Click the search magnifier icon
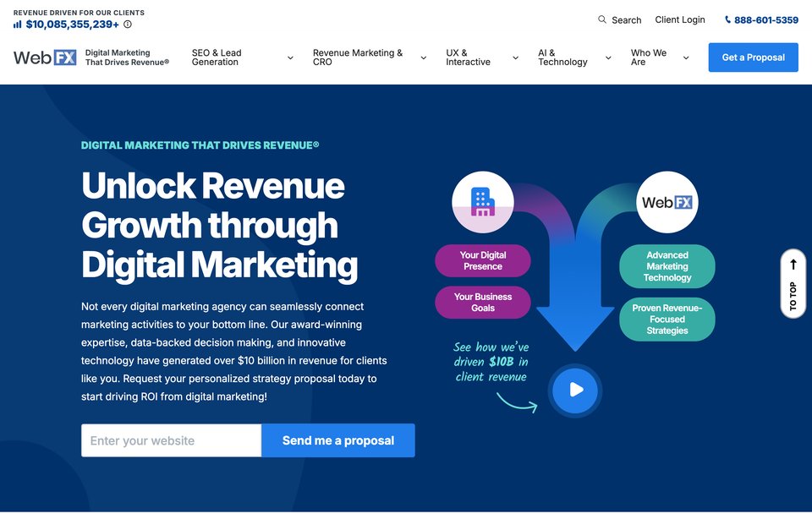 coord(601,19)
